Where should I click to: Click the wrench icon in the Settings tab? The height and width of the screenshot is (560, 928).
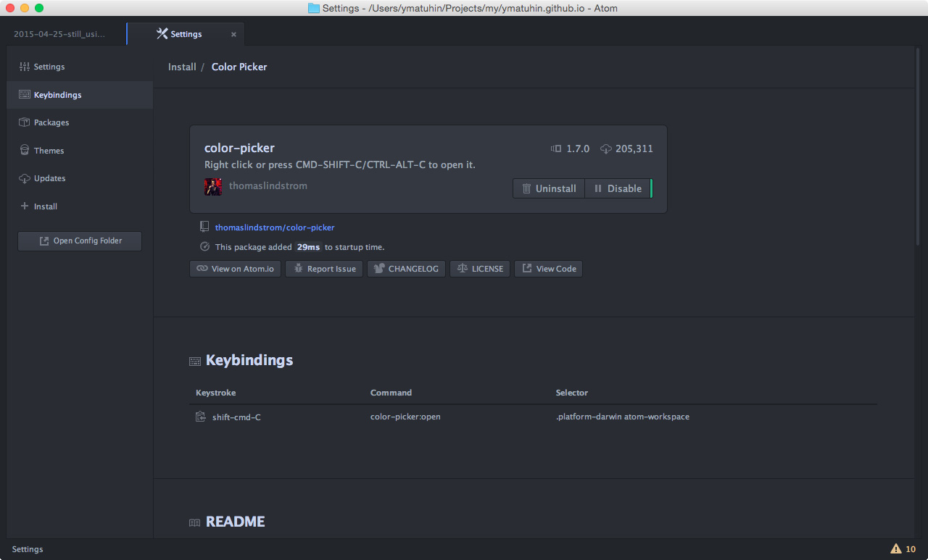pyautogui.click(x=162, y=34)
